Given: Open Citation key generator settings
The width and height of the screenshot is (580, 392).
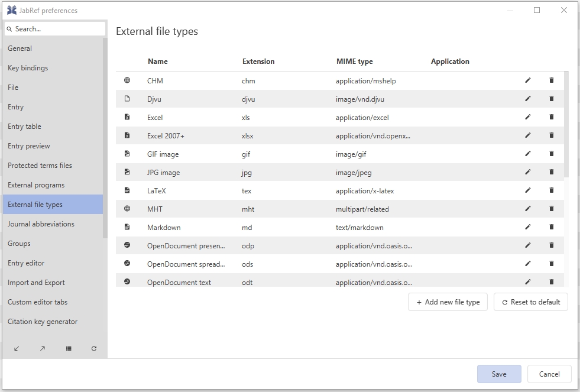Looking at the screenshot, I should click(43, 322).
